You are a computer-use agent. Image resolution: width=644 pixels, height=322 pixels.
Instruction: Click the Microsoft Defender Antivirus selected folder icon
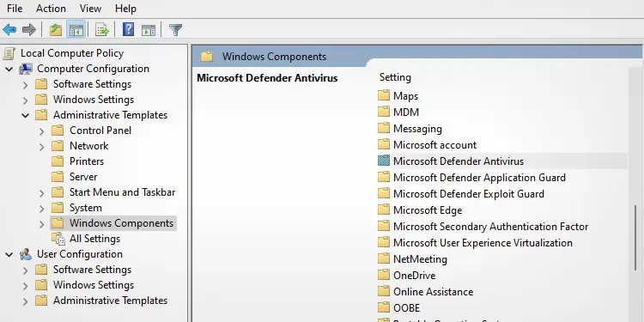pos(384,161)
